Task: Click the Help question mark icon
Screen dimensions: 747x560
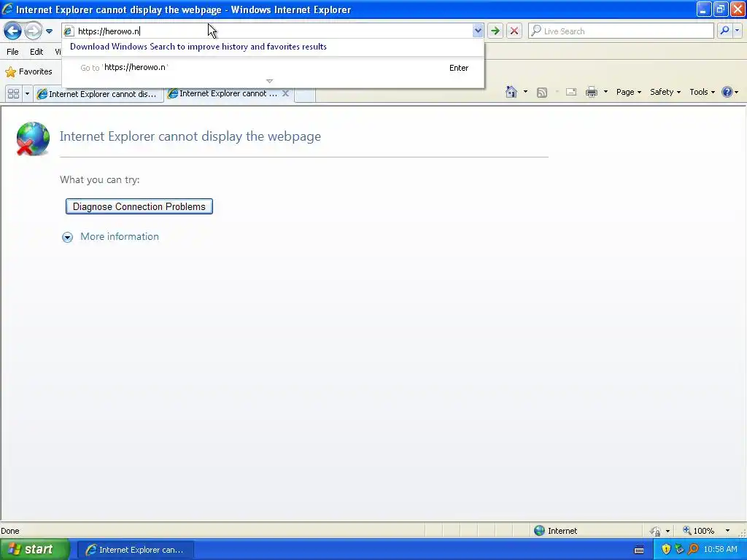Action: pyautogui.click(x=727, y=92)
